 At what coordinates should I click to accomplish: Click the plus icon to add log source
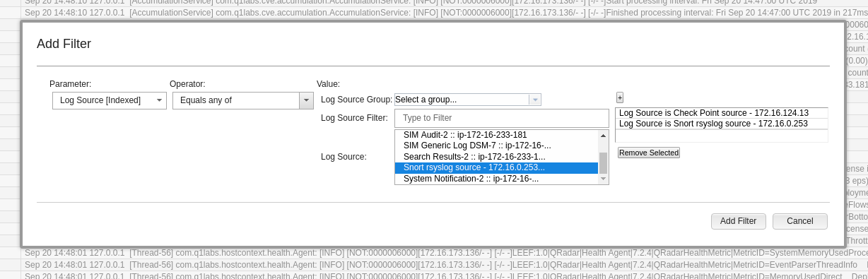coord(620,97)
